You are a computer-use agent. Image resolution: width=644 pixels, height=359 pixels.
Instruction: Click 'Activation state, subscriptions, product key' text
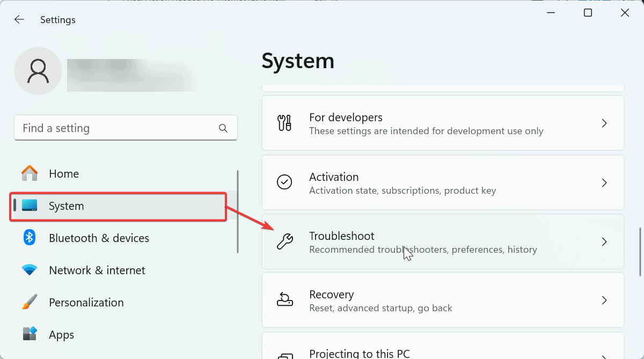click(x=402, y=191)
